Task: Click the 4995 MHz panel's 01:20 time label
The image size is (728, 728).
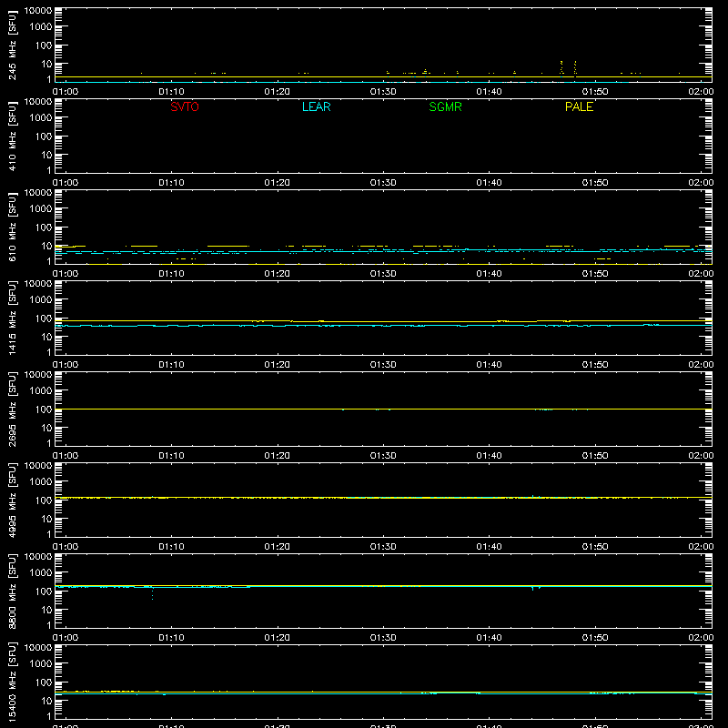Action: (x=278, y=547)
